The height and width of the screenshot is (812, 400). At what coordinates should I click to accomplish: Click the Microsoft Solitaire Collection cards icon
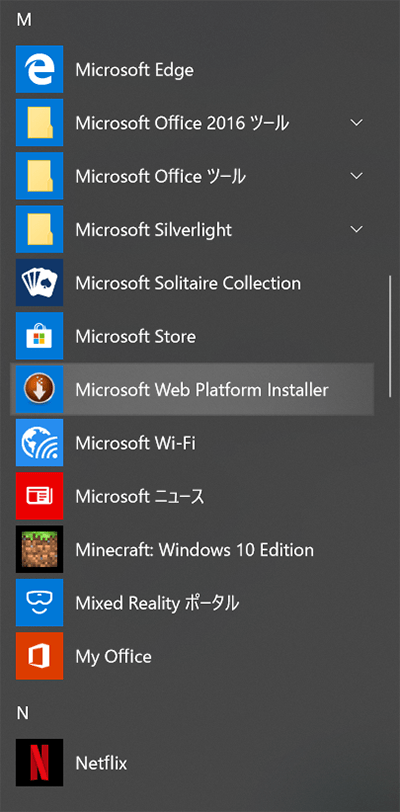[x=39, y=283]
